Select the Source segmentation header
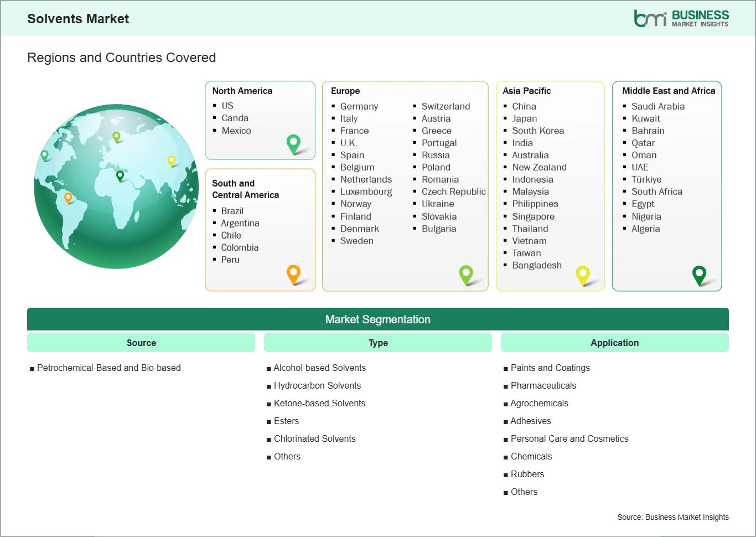 (141, 343)
